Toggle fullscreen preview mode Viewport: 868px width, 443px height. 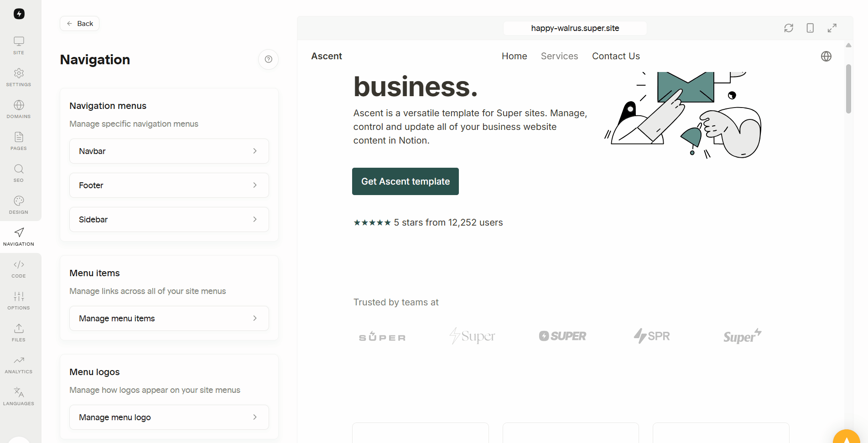832,28
